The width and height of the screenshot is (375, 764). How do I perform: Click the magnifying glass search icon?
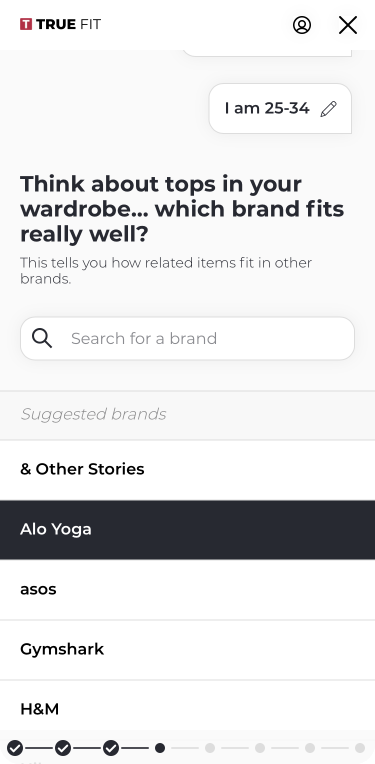[x=42, y=338]
